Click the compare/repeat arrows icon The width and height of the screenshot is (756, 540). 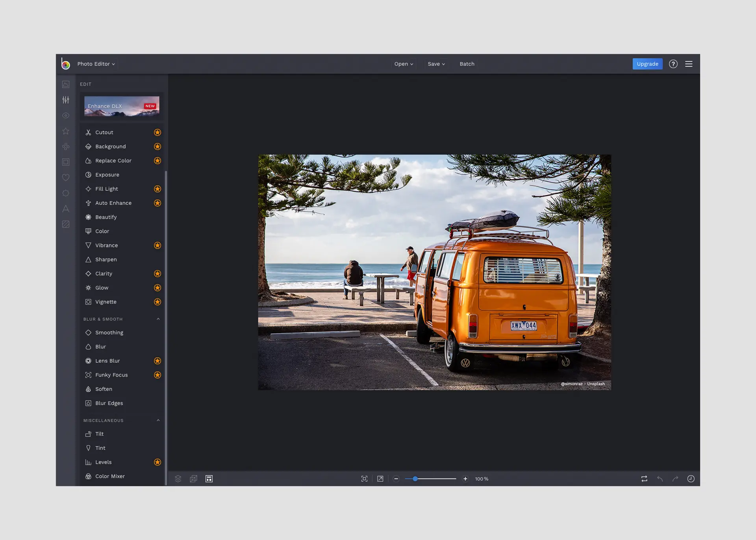[644, 479]
